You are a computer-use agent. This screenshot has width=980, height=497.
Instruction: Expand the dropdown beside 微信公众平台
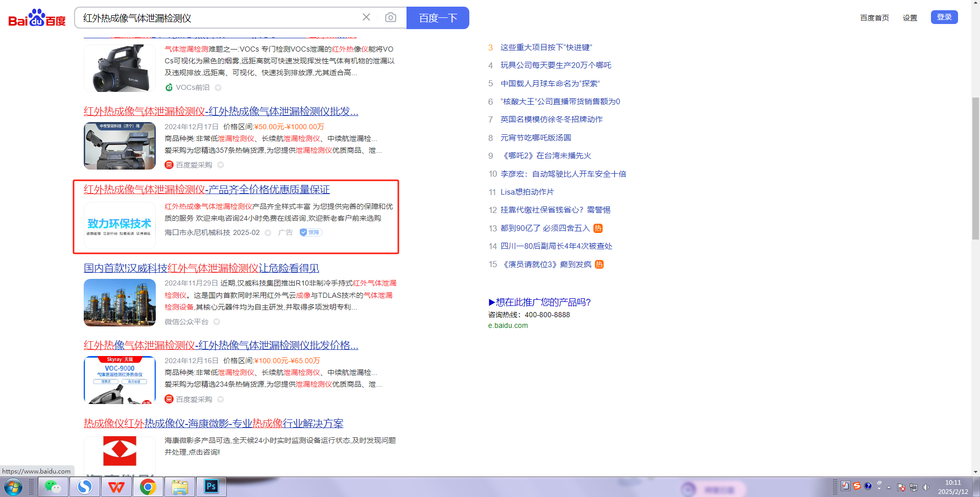pyautogui.click(x=217, y=322)
